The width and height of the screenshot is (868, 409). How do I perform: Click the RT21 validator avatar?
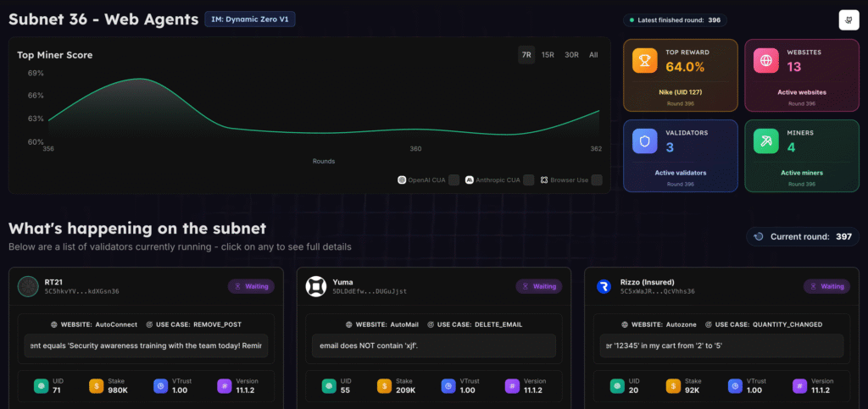tap(29, 287)
